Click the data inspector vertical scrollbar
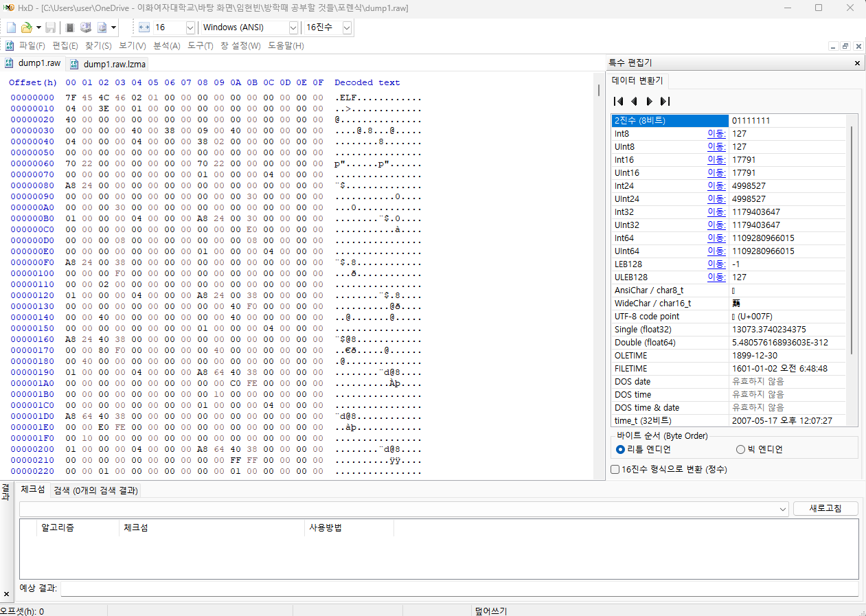Screen dimensions: 866x616 [850, 240]
